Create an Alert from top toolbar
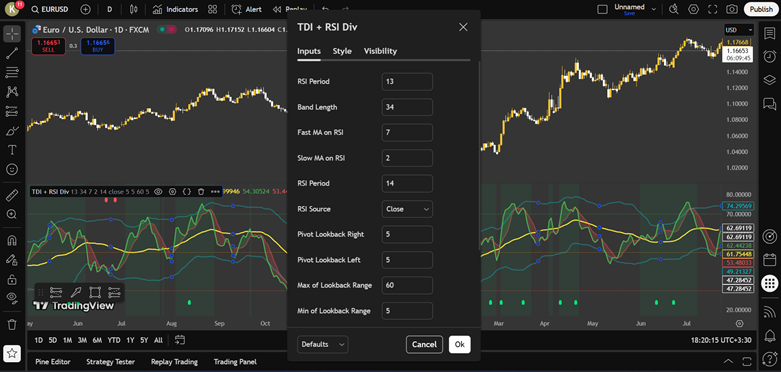Screen dimensions: 781x372 tap(247, 9)
